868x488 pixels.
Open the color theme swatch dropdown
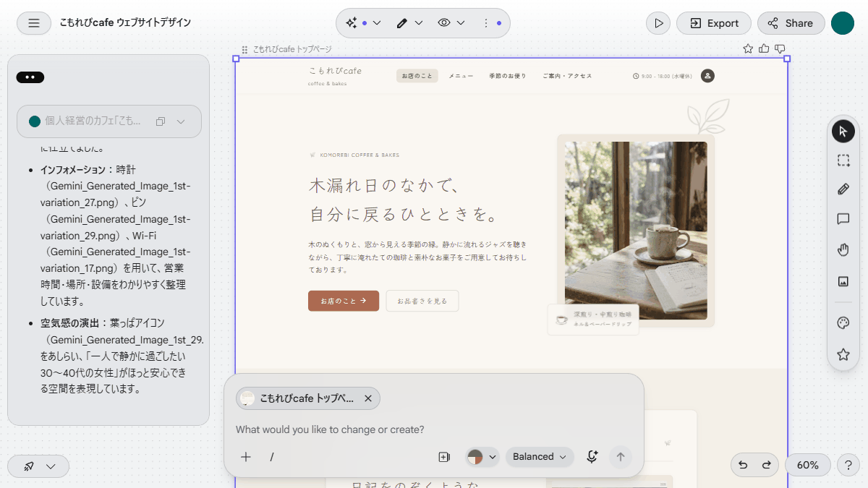(x=482, y=457)
